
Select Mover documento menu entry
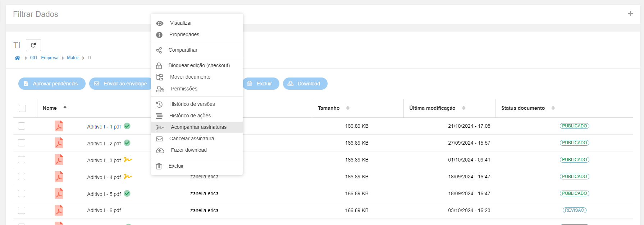(197, 77)
